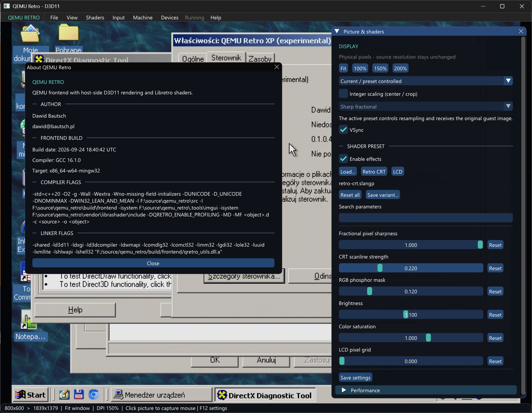Viewport: 532px width, 413px height.
Task: Click the floppy disk quick-launch icon
Action: pos(79,394)
